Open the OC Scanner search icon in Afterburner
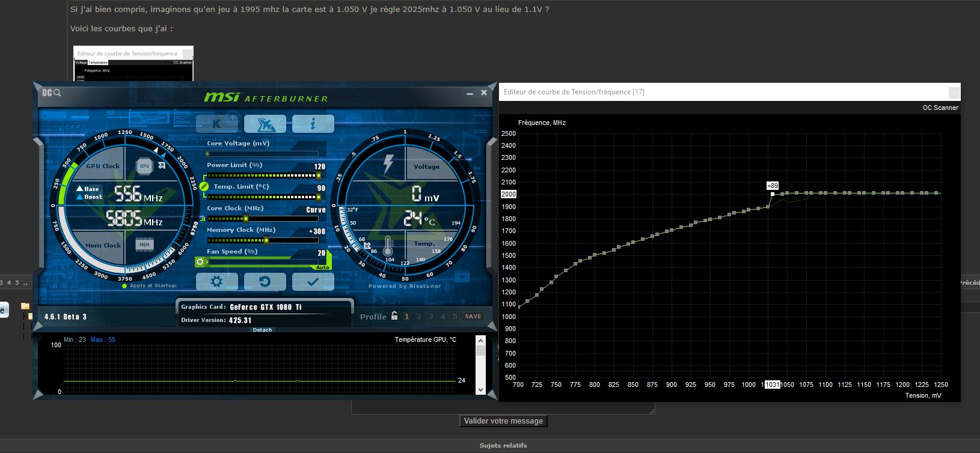Image resolution: width=980 pixels, height=453 pixels. click(x=52, y=93)
